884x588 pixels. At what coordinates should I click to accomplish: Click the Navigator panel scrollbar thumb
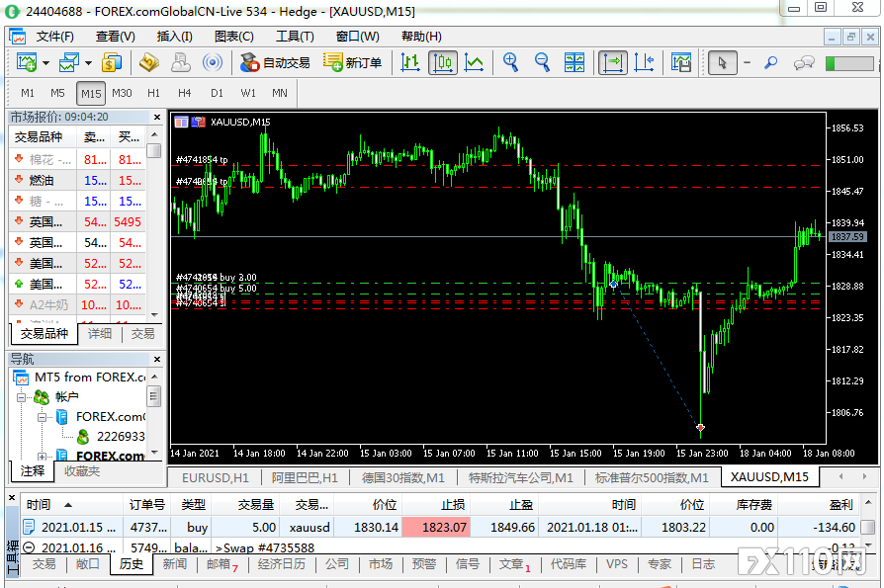coord(153,396)
